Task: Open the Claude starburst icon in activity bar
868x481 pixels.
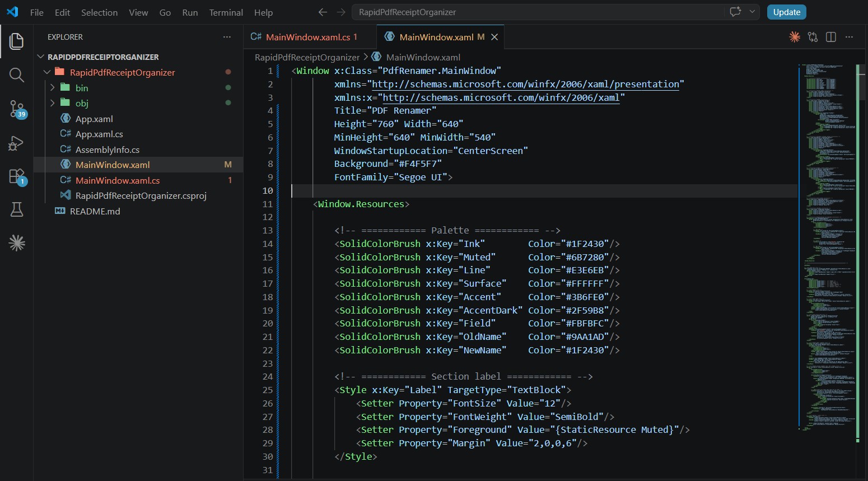Action: click(17, 242)
